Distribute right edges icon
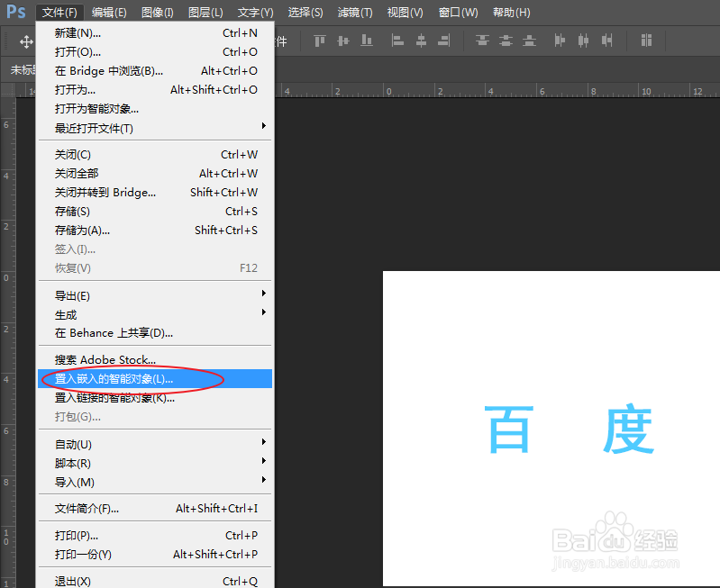720x588 pixels. click(607, 41)
